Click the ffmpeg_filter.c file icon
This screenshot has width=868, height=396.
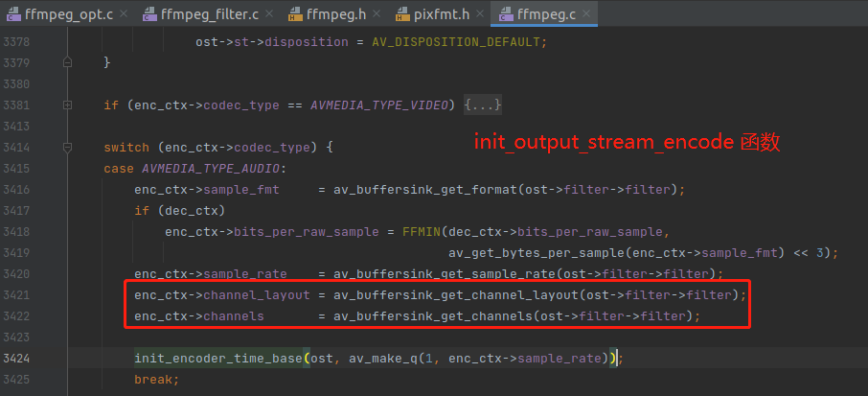click(x=151, y=13)
